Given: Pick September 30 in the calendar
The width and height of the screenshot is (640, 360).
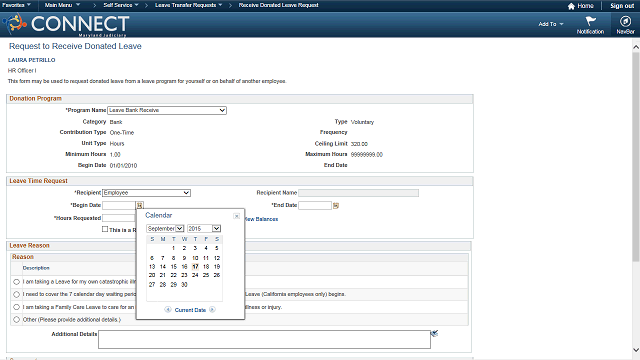Looking at the screenshot, I should (x=184, y=285).
